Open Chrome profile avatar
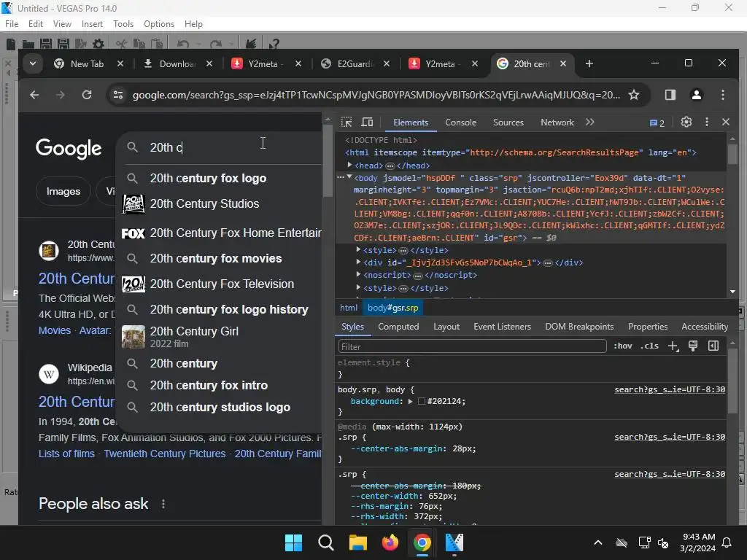Viewport: 747px width, 560px height. (x=697, y=95)
